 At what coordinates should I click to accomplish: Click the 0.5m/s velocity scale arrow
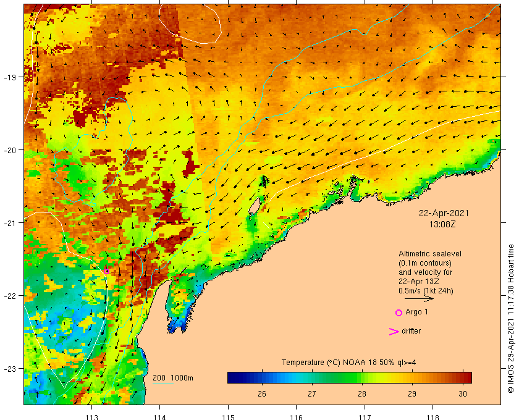pos(419,299)
